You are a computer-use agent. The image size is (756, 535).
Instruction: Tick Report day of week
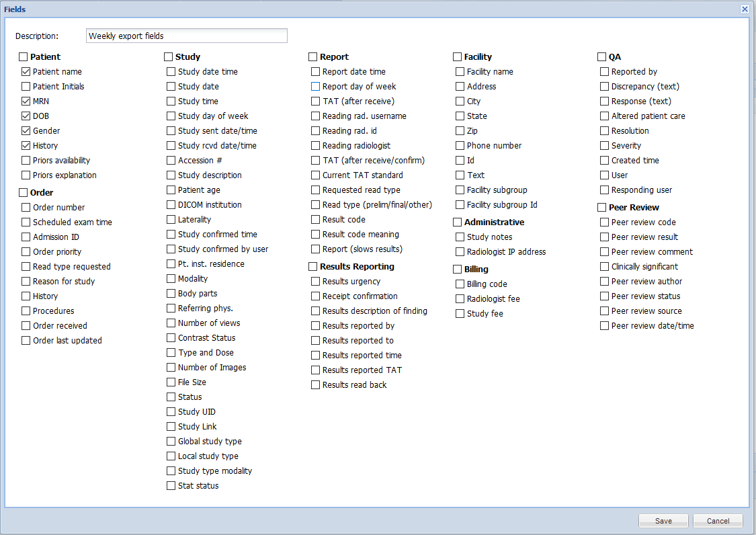click(316, 86)
